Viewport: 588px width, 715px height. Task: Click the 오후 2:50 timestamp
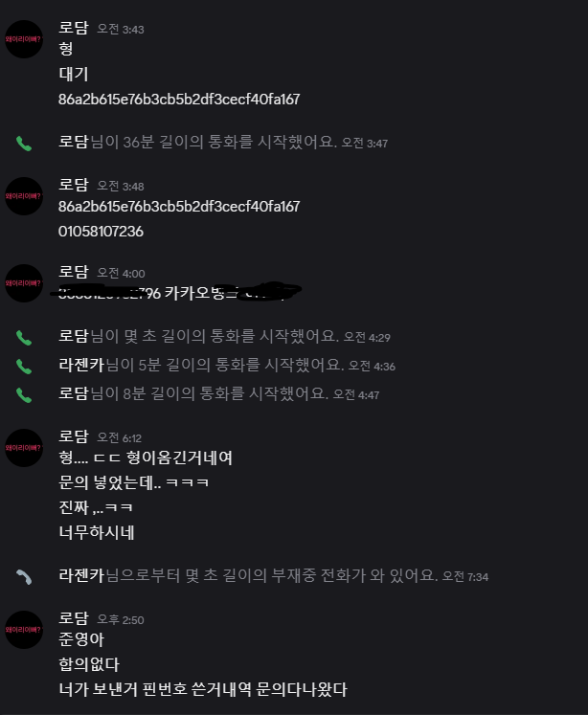click(121, 620)
